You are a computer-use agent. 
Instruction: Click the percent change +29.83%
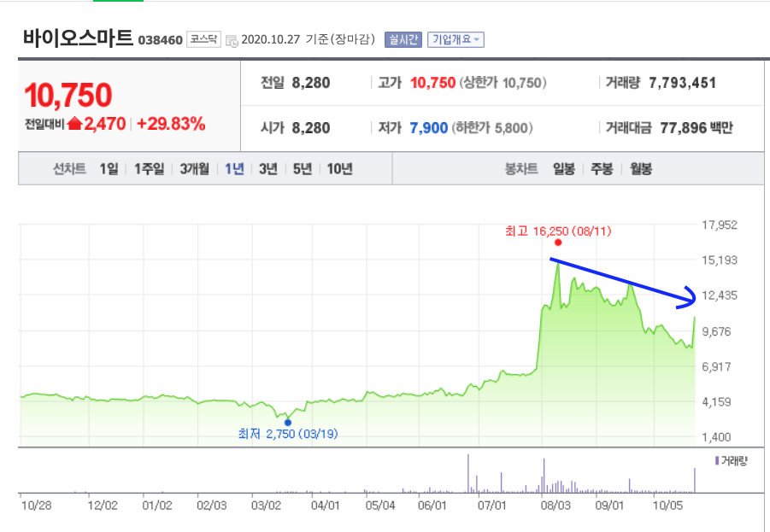point(171,124)
